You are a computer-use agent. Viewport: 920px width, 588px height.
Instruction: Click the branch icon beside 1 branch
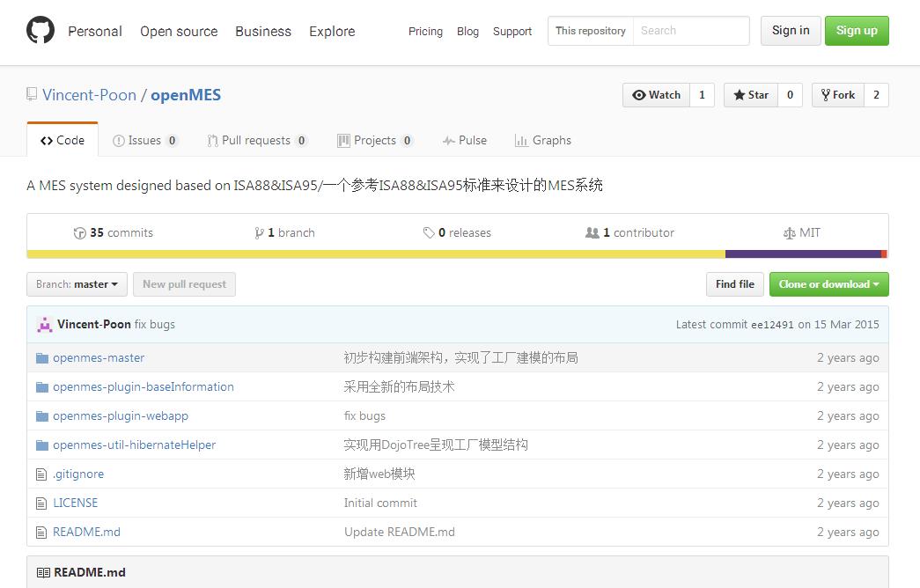click(x=260, y=233)
